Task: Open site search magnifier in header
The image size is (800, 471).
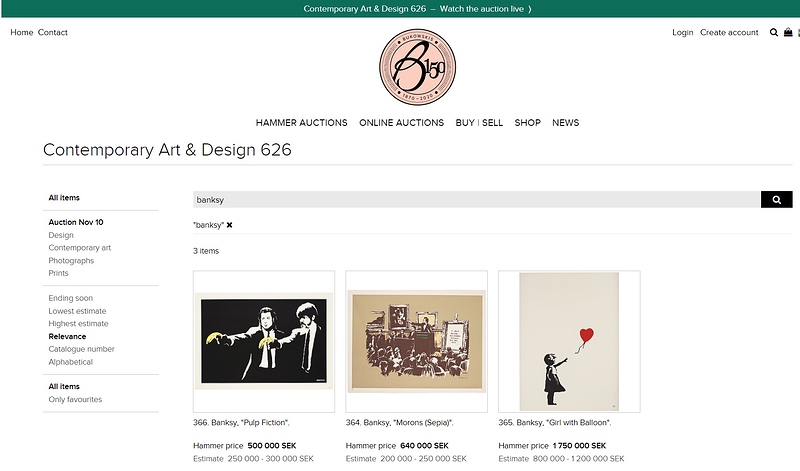Action: 774,33
